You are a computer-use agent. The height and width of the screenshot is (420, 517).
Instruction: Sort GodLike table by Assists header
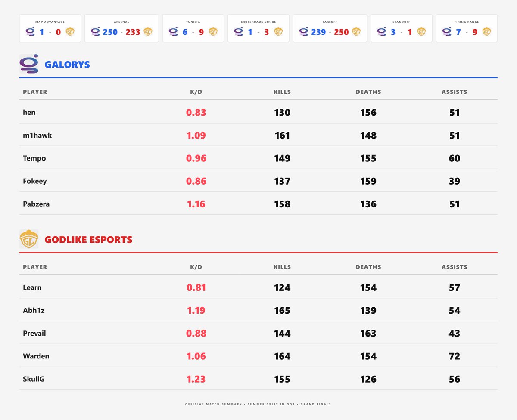click(x=455, y=267)
